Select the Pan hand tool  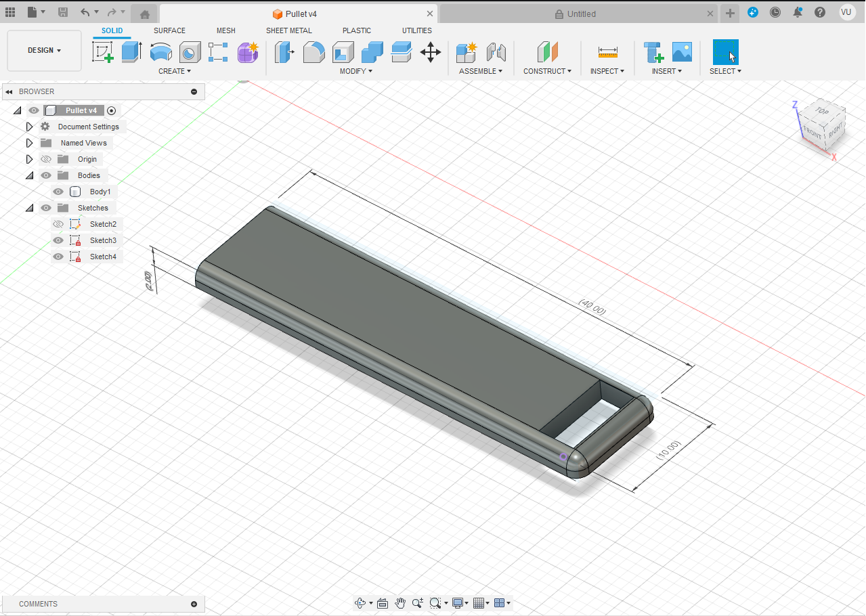400,603
